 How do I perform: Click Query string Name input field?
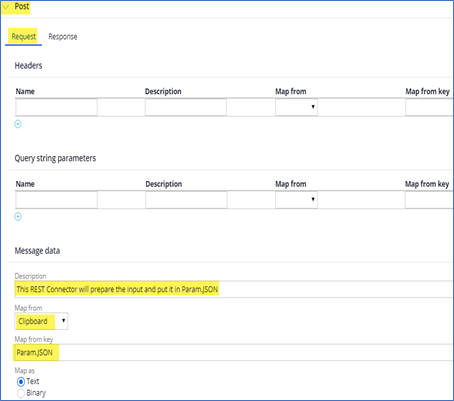coord(56,199)
